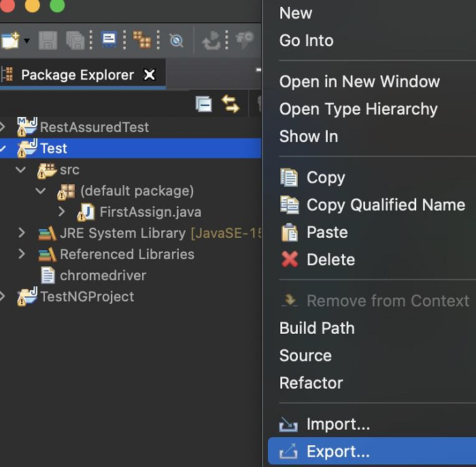Choose Copy Qualified Name menu entry
This screenshot has width=476, height=467.
pyautogui.click(x=386, y=205)
